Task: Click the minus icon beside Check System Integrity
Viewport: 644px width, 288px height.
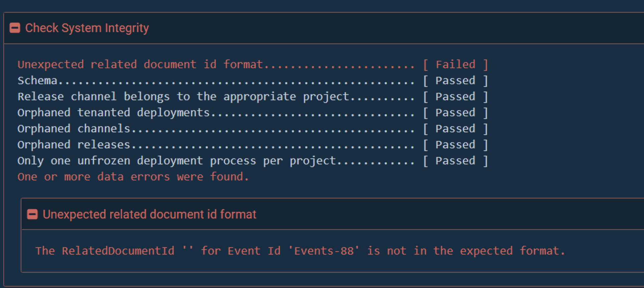Action: 15,28
